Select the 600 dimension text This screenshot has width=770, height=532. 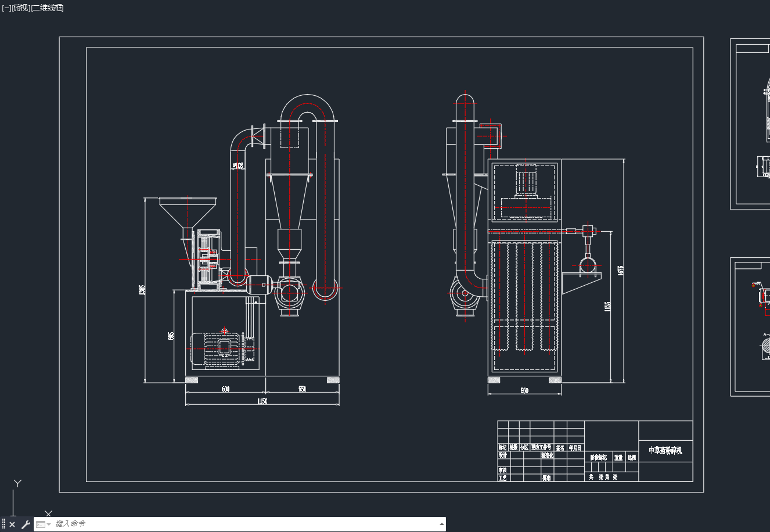coord(225,389)
